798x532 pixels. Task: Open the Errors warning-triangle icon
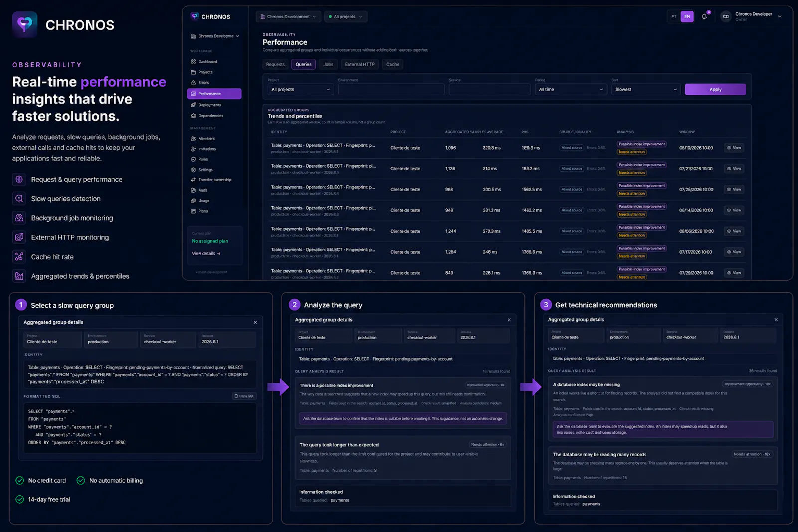pyautogui.click(x=193, y=83)
